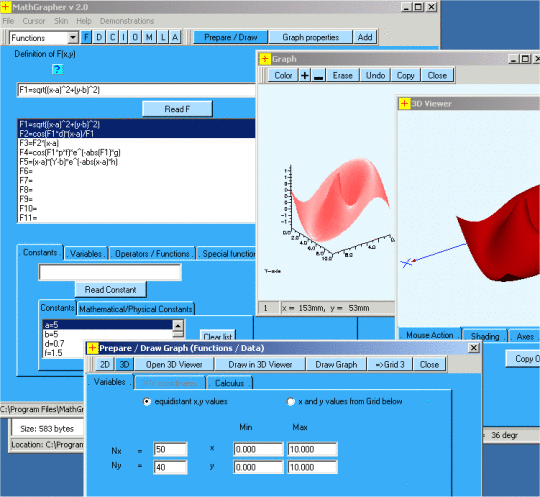This screenshot has height=497, width=540.
Task: Open the Help menu
Action: pos(84,21)
